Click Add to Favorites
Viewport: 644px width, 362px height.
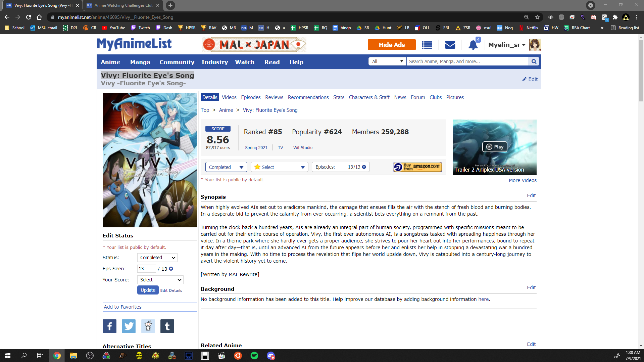[122, 307]
